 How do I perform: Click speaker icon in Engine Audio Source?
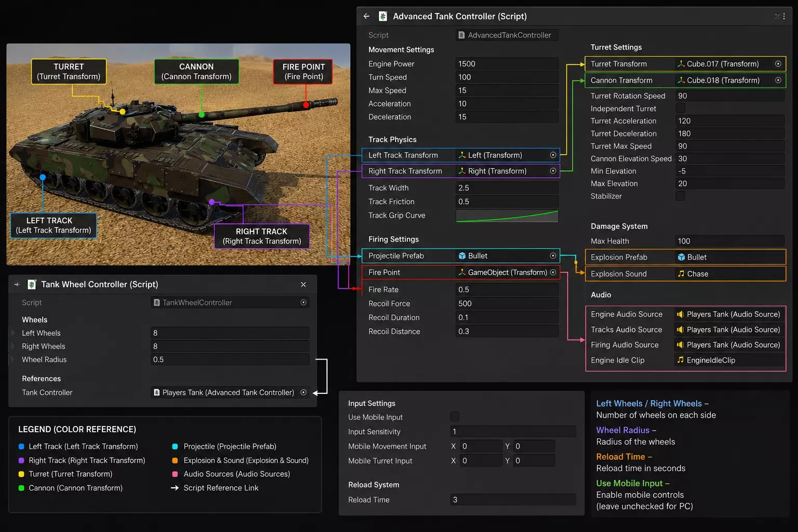click(x=680, y=314)
